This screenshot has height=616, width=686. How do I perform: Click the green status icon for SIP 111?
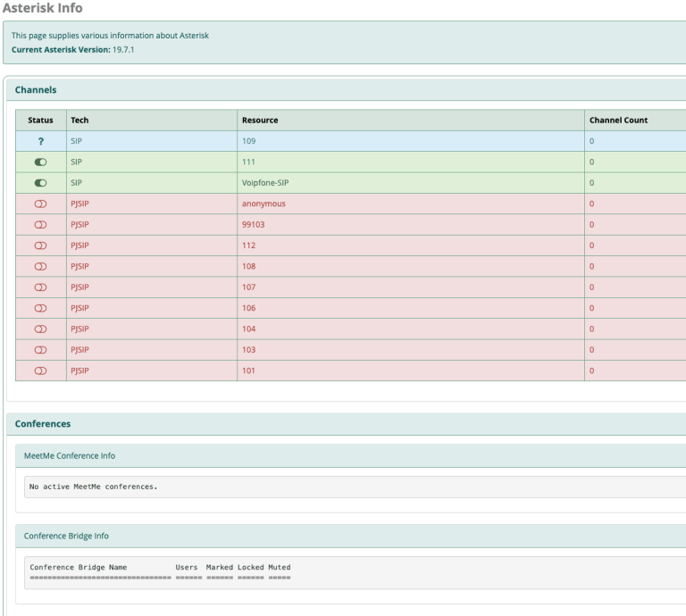pos(41,162)
